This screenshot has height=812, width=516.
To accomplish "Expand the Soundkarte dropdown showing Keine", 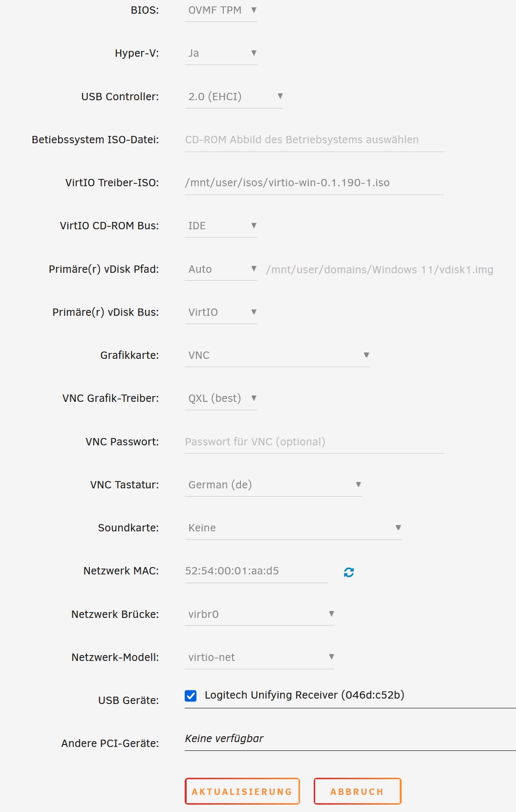I will 293,528.
